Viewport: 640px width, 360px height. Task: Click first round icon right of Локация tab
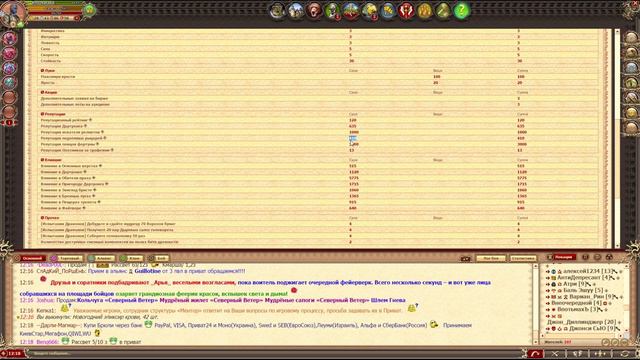[x=585, y=257]
